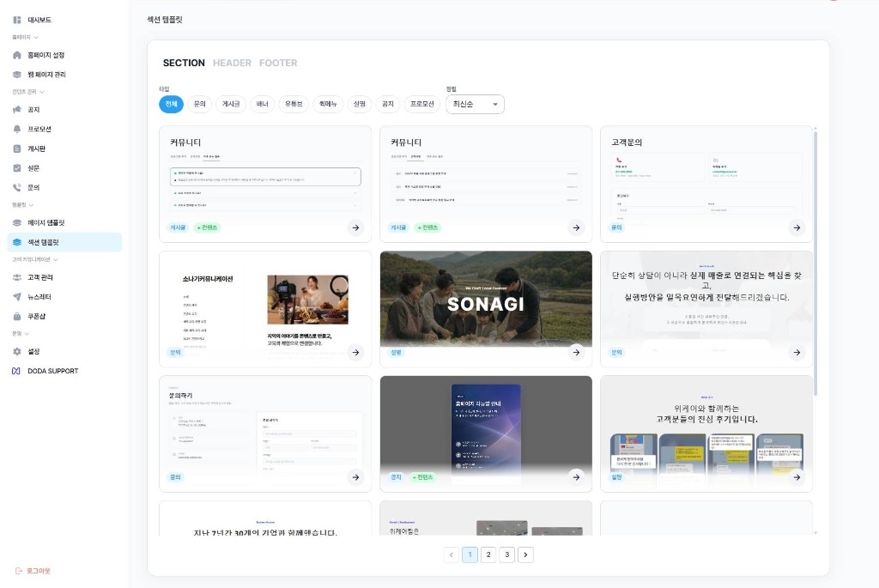Go to page 2 in pagination
This screenshot has height=588, width=879.
pyautogui.click(x=488, y=555)
